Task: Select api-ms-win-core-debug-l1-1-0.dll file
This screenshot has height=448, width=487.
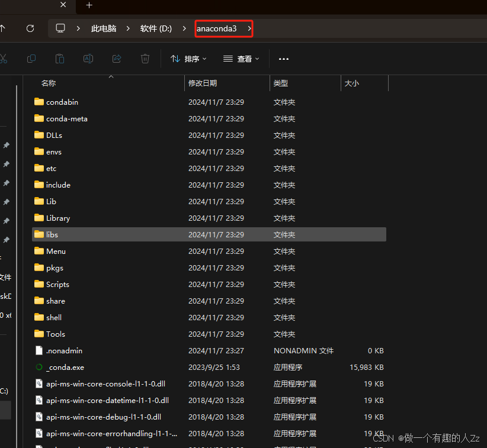Action: click(x=104, y=417)
